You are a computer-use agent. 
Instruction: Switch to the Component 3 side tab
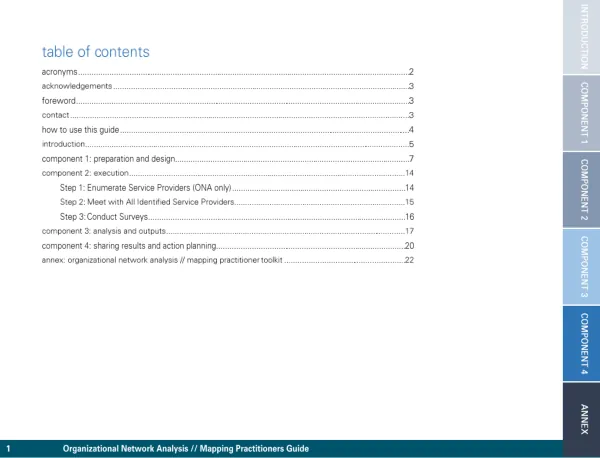tap(581, 267)
